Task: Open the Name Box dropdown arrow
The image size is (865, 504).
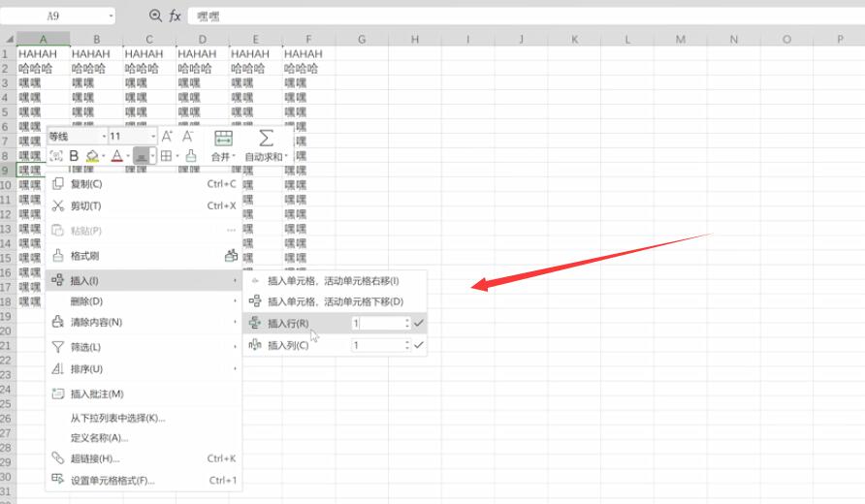Action: pyautogui.click(x=111, y=16)
